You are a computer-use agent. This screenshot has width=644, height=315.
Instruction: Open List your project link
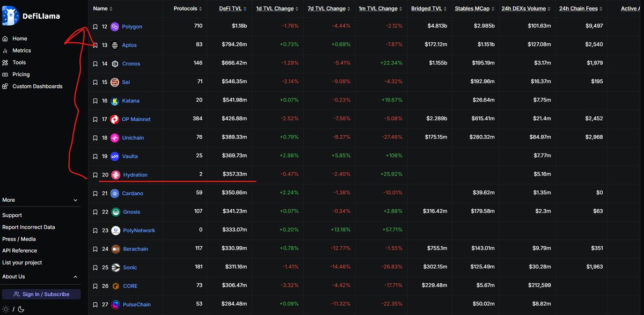[x=22, y=262]
